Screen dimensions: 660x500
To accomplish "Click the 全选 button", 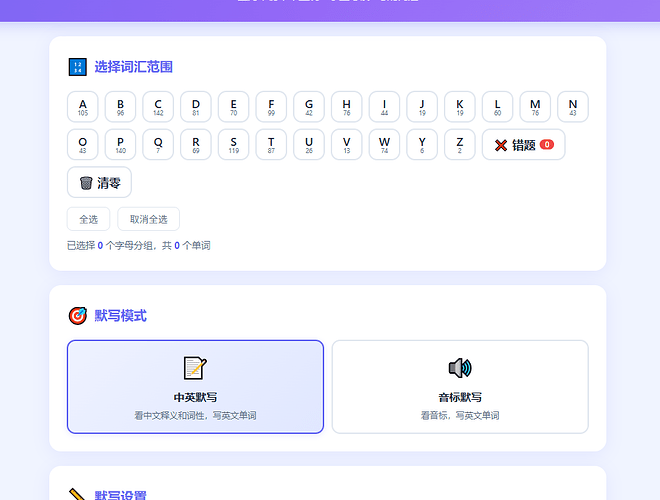I will click(x=88, y=219).
